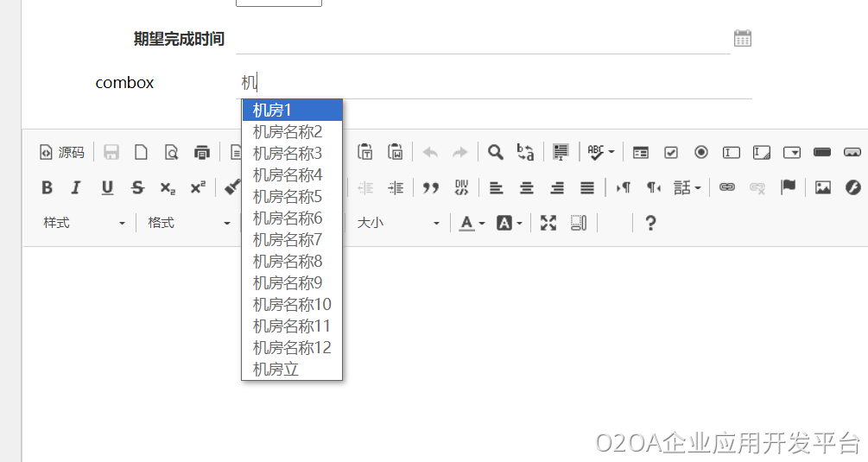
Task: Expand the 大小 font size dropdown
Action: (x=399, y=223)
